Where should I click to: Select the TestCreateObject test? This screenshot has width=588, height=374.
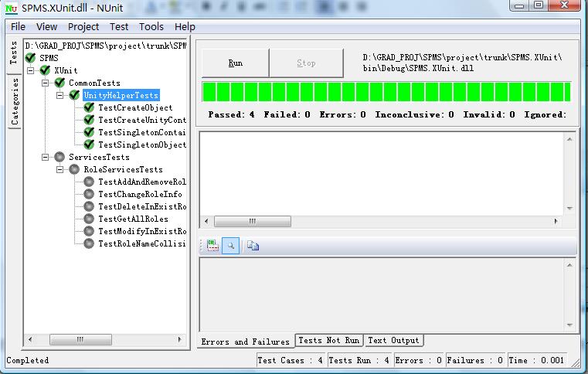point(135,107)
